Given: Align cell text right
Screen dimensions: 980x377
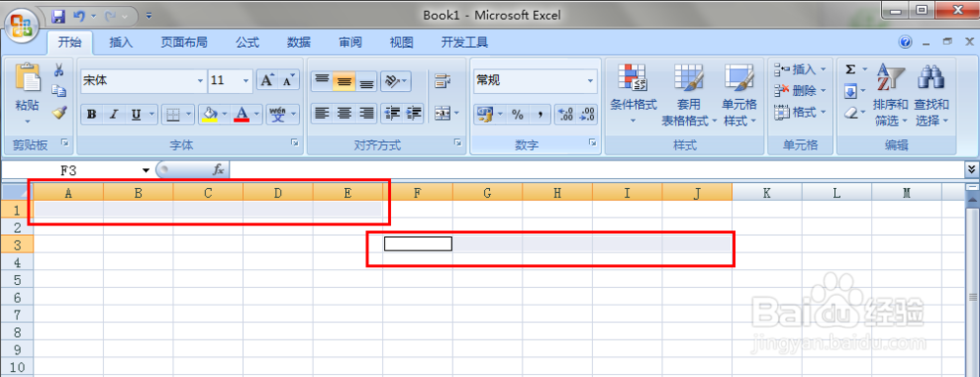Looking at the screenshot, I should 367,114.
